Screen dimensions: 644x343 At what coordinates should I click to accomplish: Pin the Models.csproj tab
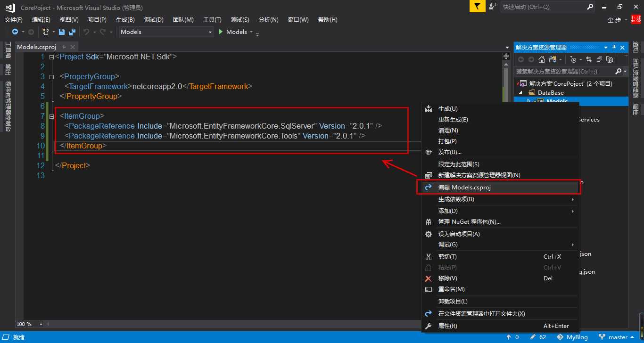pos(64,47)
